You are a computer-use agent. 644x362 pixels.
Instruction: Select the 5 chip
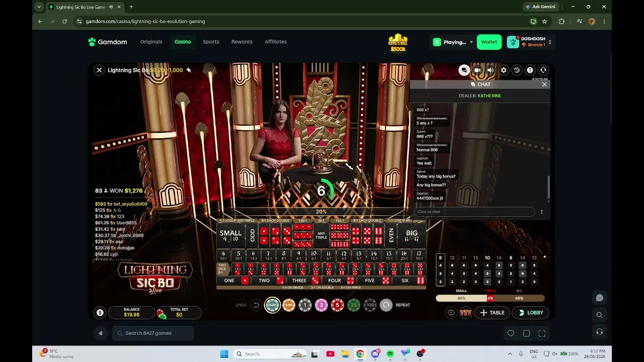click(x=338, y=305)
